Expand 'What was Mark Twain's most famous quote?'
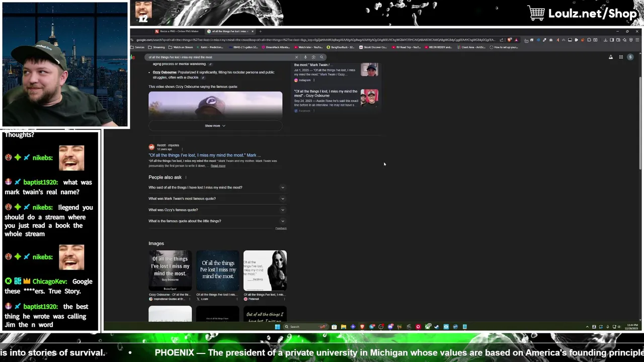This screenshot has height=362, width=644. click(217, 199)
